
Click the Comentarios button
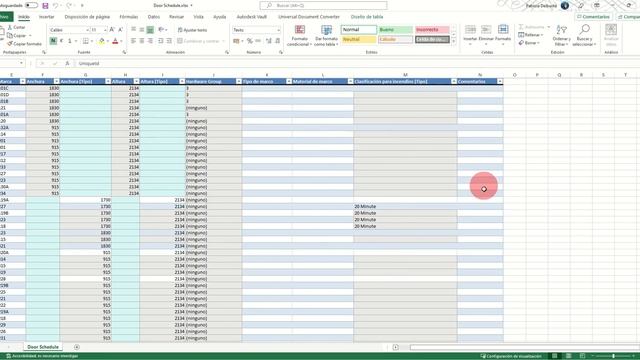click(x=593, y=17)
